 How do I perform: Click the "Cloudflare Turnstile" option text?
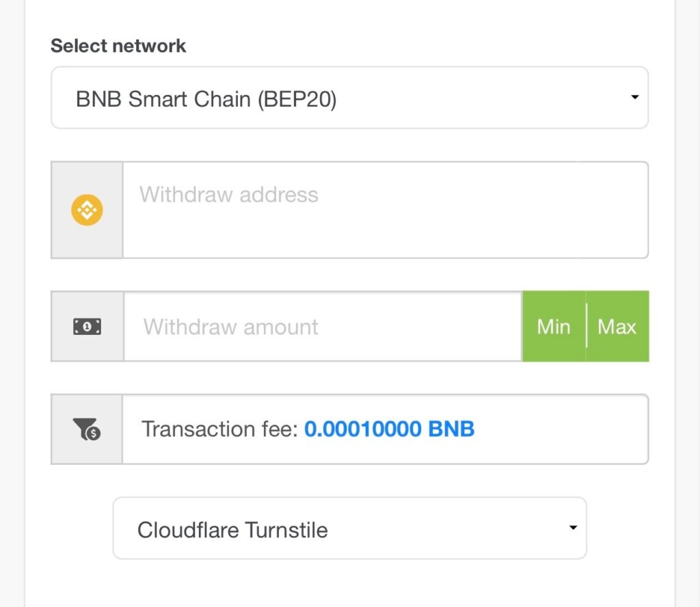pos(232,530)
